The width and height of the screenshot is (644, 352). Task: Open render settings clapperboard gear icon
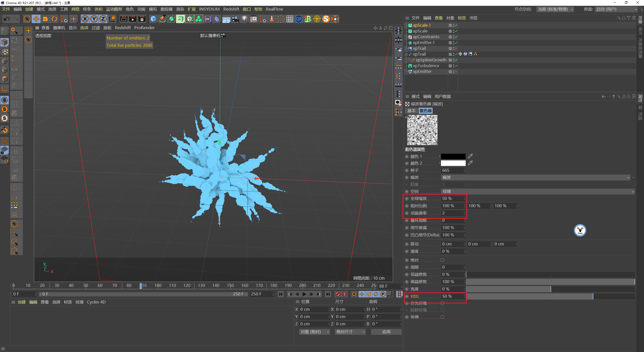(x=142, y=19)
